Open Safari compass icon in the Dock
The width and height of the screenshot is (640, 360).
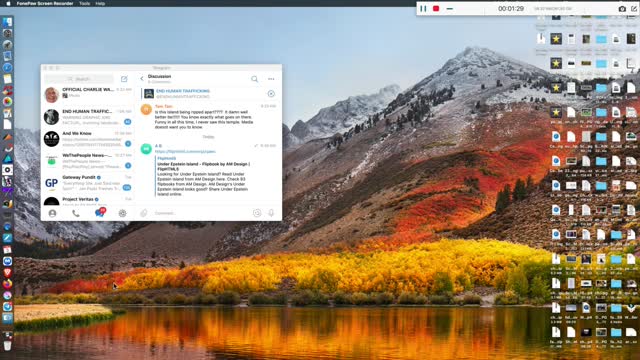(7, 67)
